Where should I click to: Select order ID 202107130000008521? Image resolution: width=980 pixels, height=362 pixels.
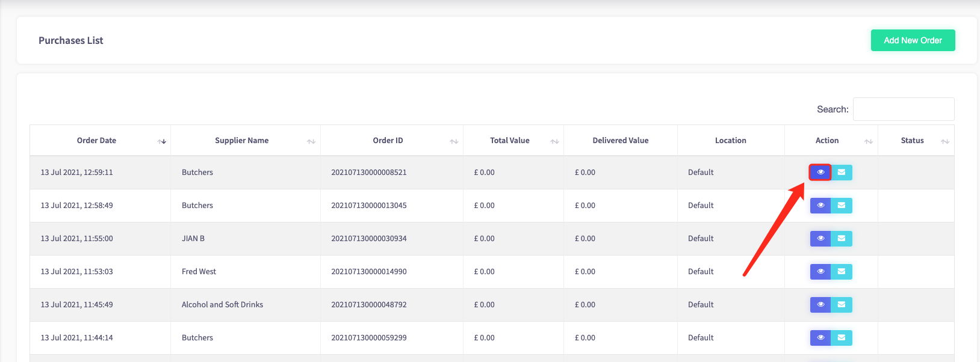[x=369, y=173]
